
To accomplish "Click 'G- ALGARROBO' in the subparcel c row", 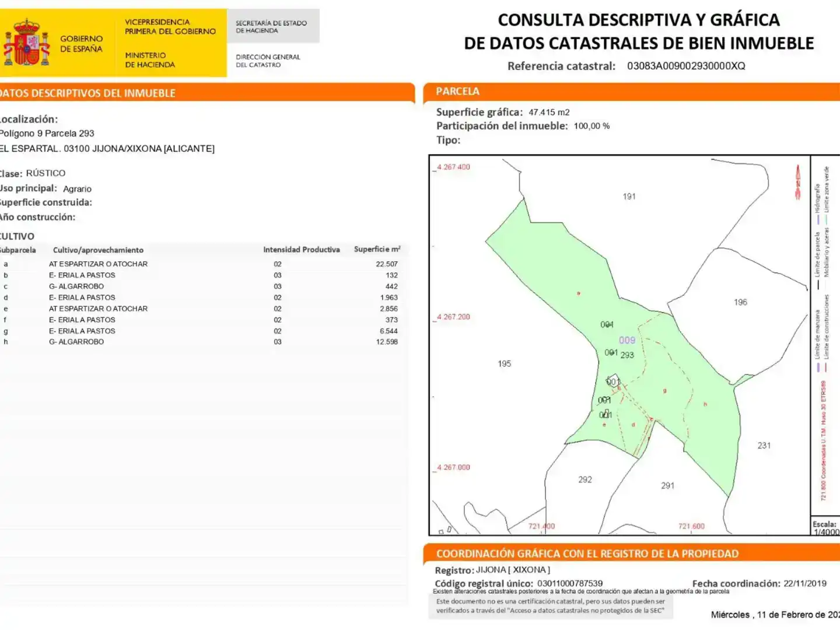I will coord(76,286).
